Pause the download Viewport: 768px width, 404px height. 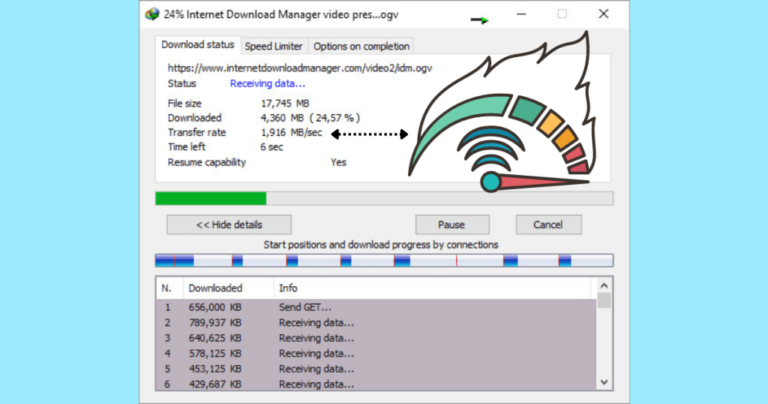point(452,225)
